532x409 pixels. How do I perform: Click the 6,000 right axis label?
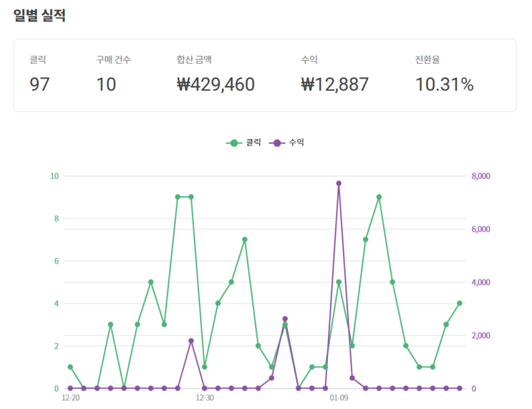click(x=480, y=229)
